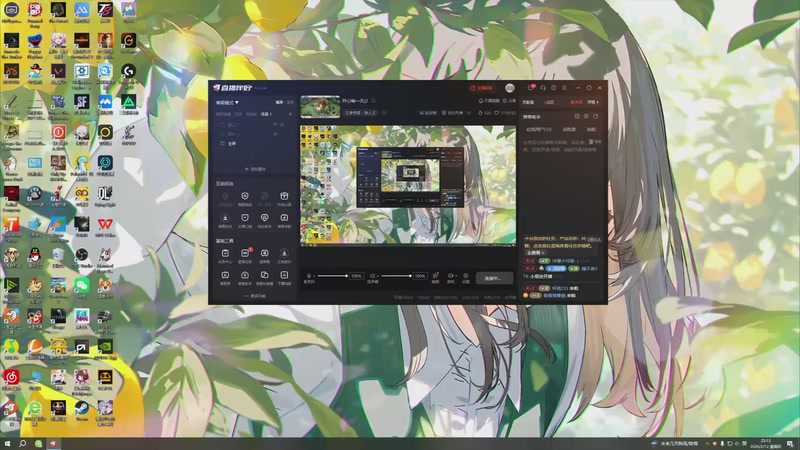Image resolution: width=800 pixels, height=450 pixels.
Task: Open the gift box icon in 互动玩法
Action: pyautogui.click(x=284, y=196)
